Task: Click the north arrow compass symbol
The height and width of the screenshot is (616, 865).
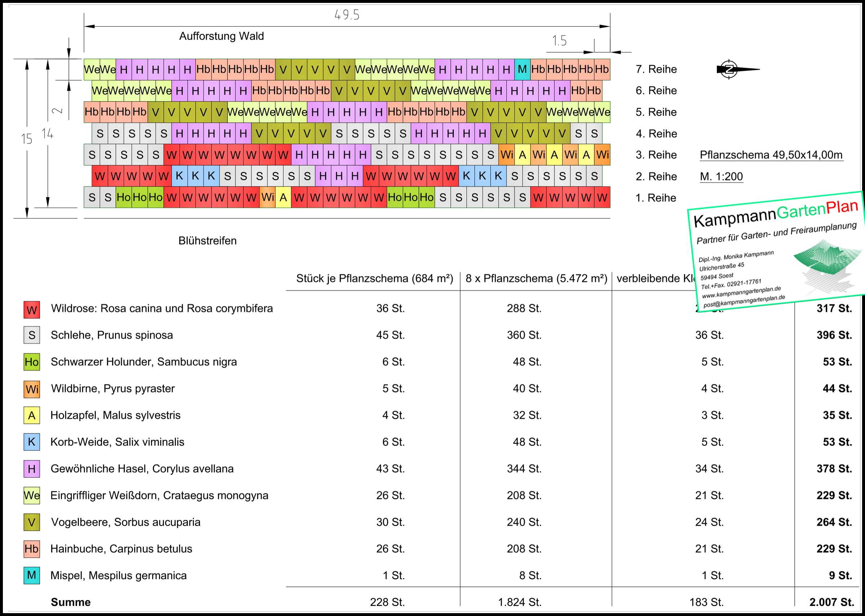Action: pos(737,70)
